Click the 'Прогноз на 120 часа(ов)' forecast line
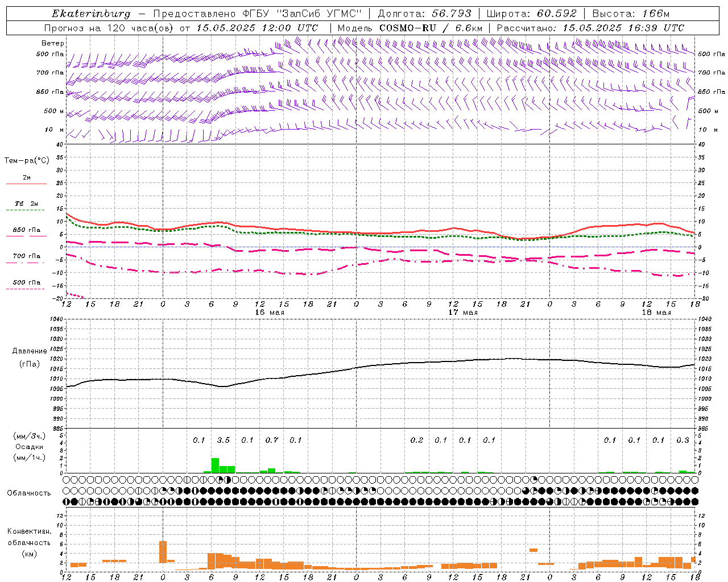Screen dimensions: 728x582 pyautogui.click(x=109, y=28)
